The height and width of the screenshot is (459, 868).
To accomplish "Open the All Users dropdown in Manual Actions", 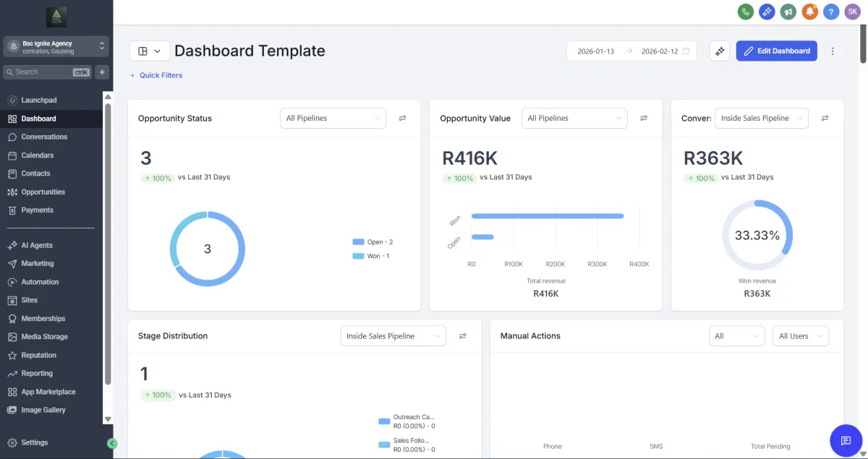I will pos(801,336).
